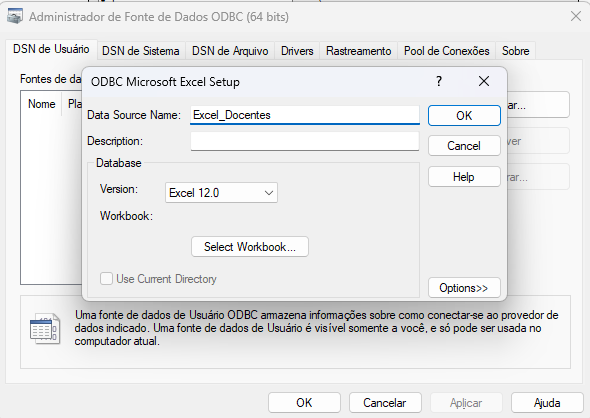Confirm with OK in Excel Setup dialog
Viewport: 590px width, 418px height.
click(464, 116)
